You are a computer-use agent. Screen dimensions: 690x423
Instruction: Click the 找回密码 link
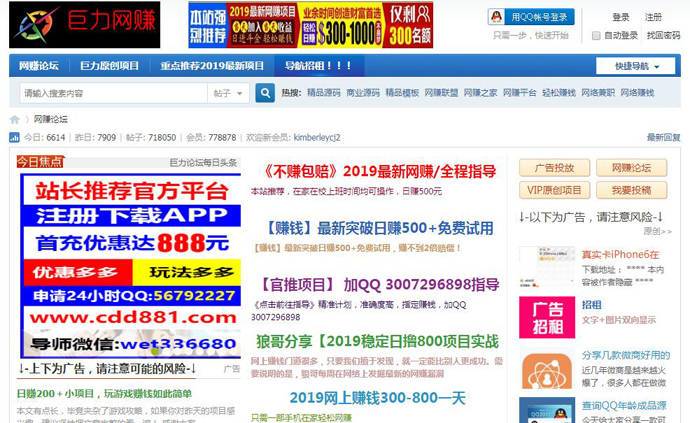pyautogui.click(x=662, y=35)
